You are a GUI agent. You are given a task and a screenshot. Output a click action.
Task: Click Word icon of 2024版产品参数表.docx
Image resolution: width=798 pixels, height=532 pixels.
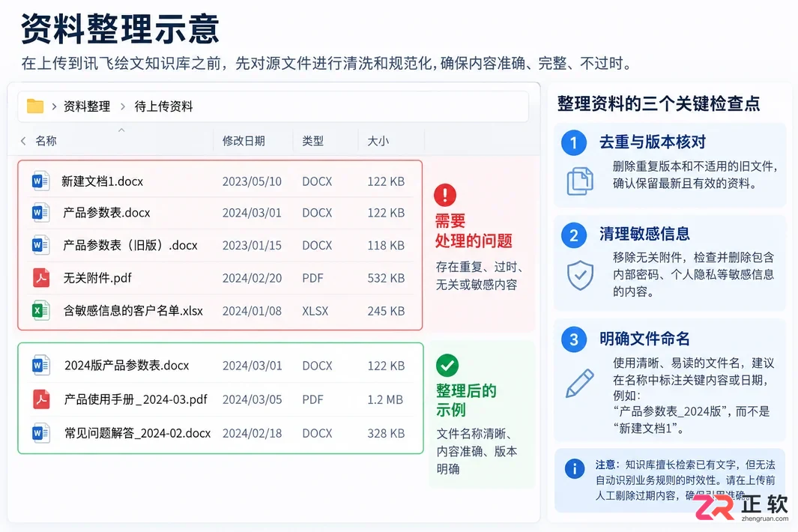[x=40, y=365]
